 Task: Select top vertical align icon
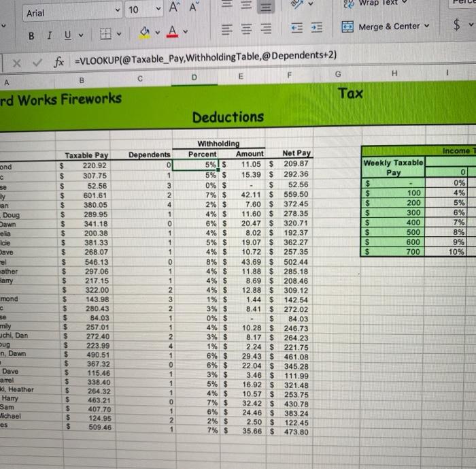pyautogui.click(x=226, y=4)
